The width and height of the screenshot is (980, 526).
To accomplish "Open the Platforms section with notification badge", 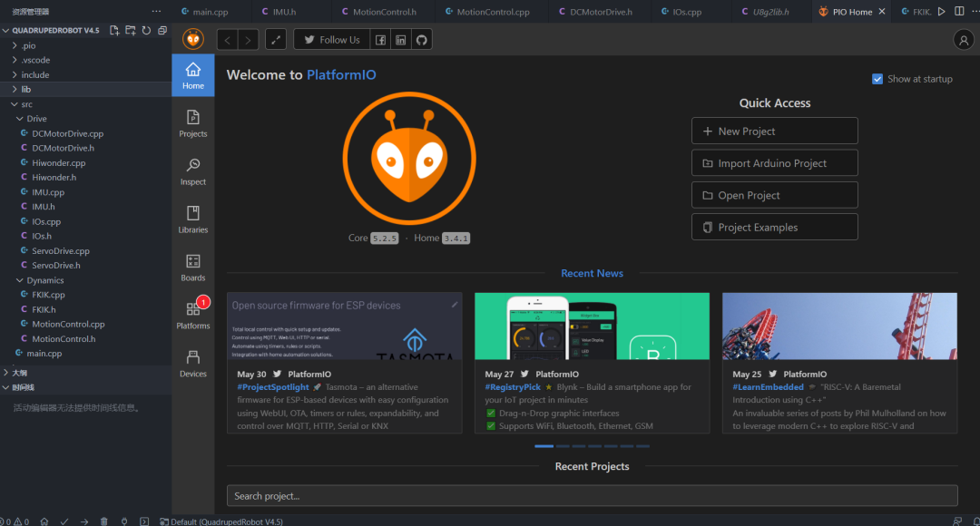I will pyautogui.click(x=193, y=316).
